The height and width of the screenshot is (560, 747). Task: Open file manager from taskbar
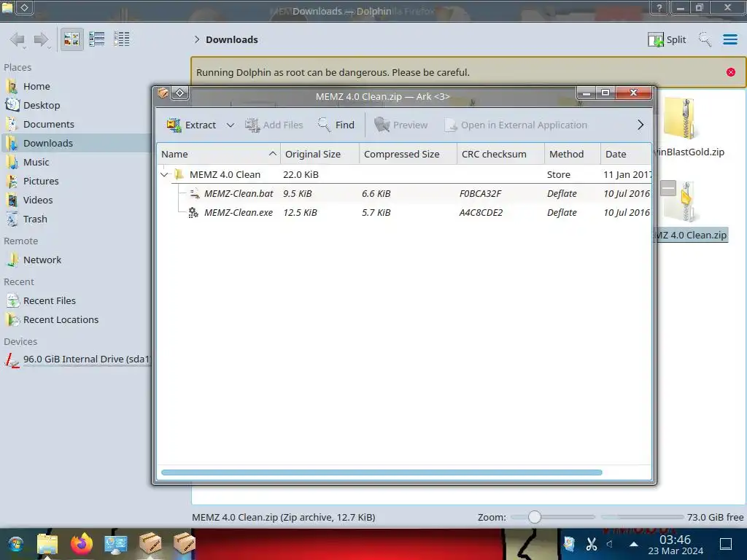coord(47,544)
